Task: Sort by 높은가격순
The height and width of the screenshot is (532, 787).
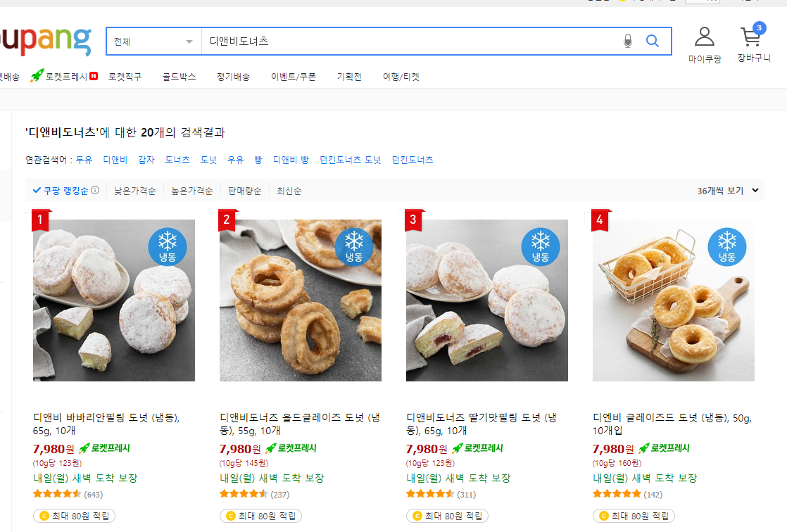Action: coord(191,191)
